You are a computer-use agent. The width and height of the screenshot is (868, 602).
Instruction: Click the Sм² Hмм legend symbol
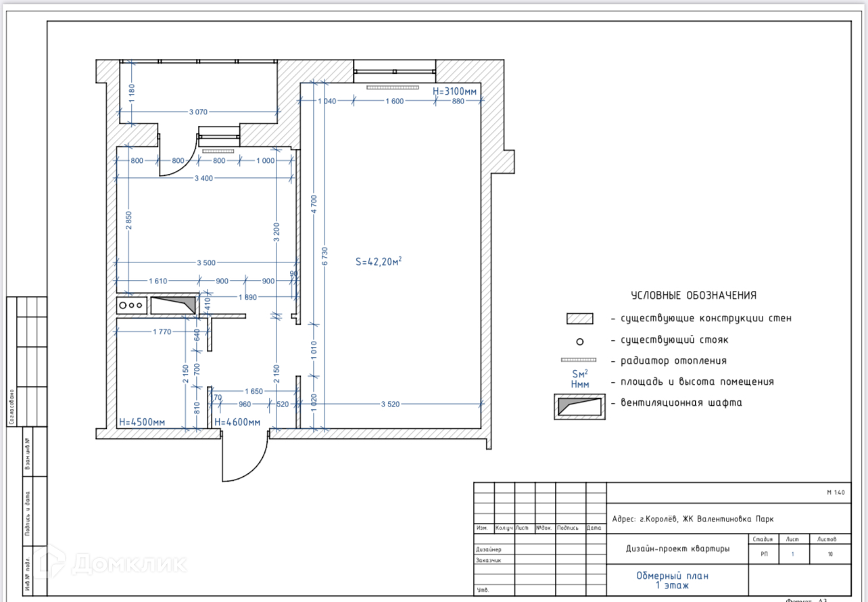[579, 379]
